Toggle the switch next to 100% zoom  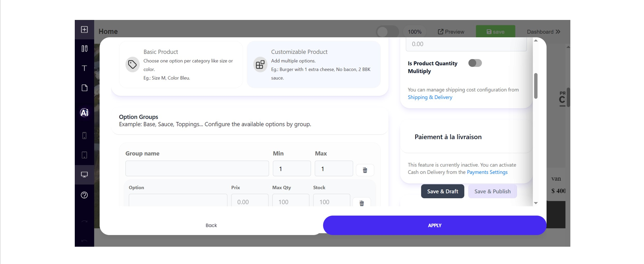point(387,32)
